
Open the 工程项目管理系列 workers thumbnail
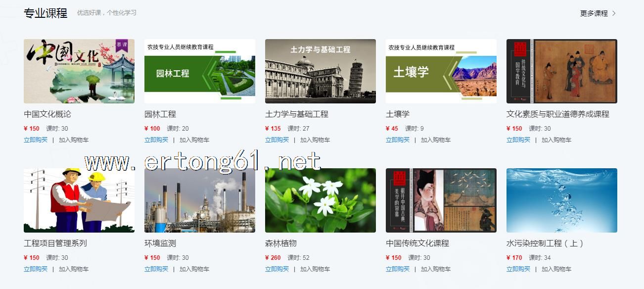tap(79, 200)
